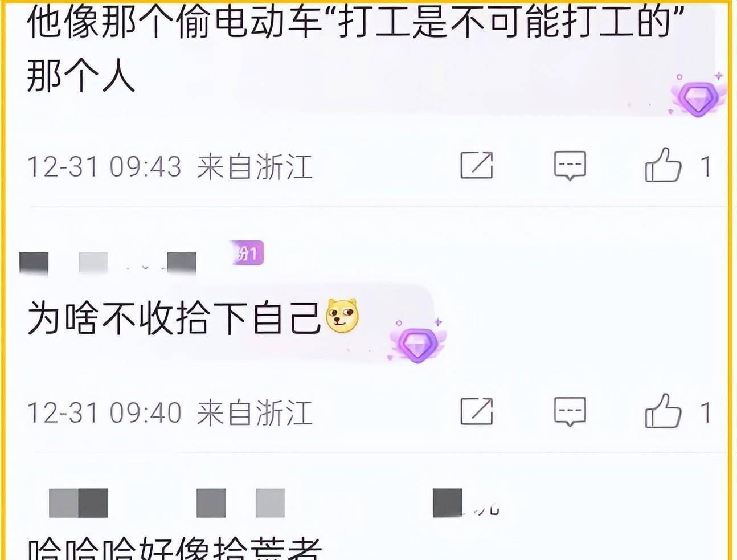737x560 pixels.
Task: Tap the timestamp 12-31 09:43
Action: click(104, 167)
